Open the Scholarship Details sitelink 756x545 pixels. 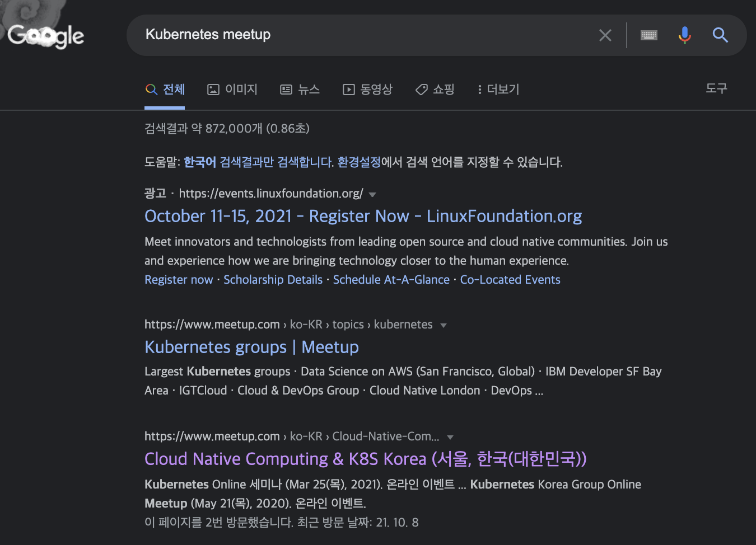(273, 280)
